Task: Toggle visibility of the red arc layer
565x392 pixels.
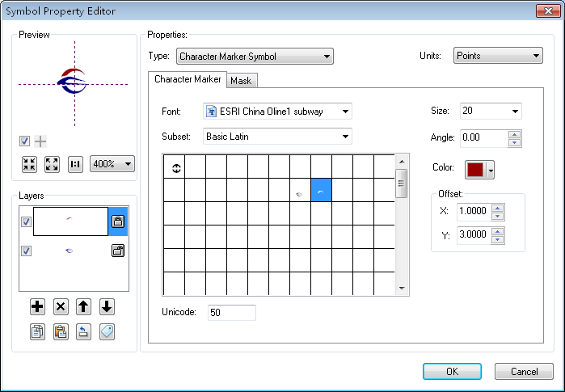Action: [x=26, y=221]
